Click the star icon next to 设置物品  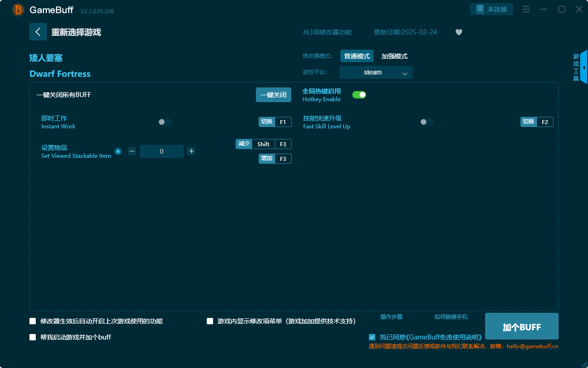118,151
